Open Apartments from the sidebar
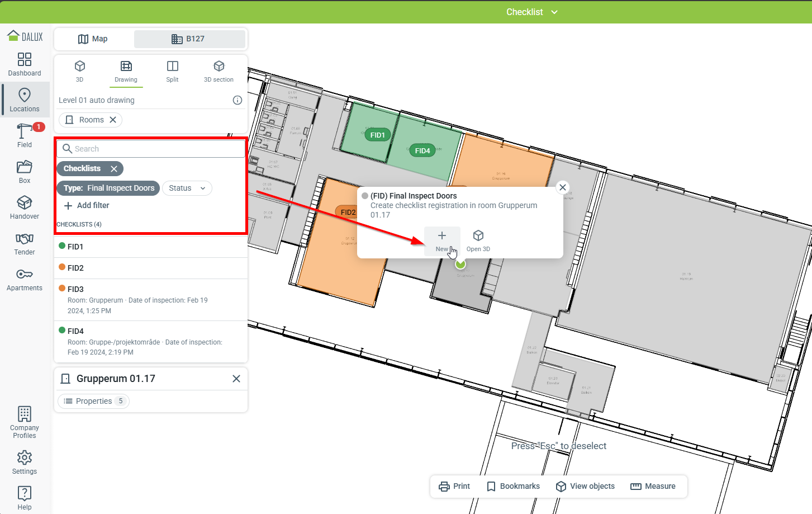The width and height of the screenshot is (812, 514). [25, 279]
